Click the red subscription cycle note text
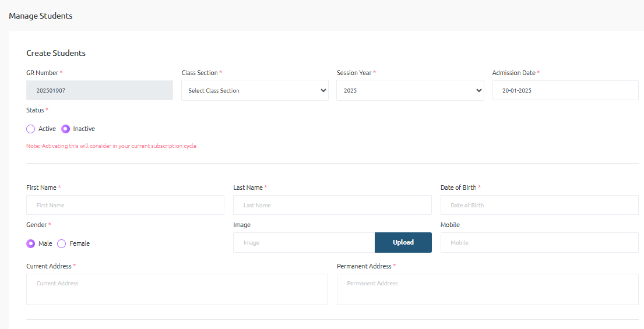Screen dimensions: 644x329 111,146
